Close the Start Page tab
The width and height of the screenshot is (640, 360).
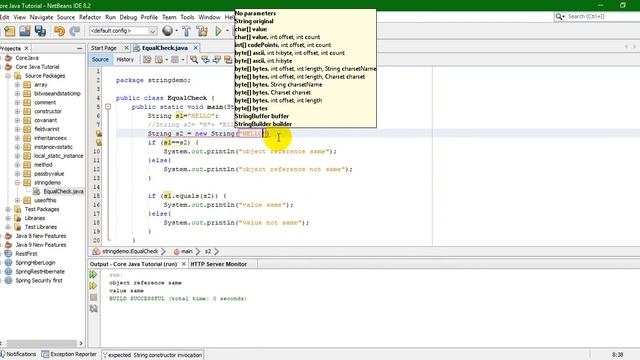(126, 48)
